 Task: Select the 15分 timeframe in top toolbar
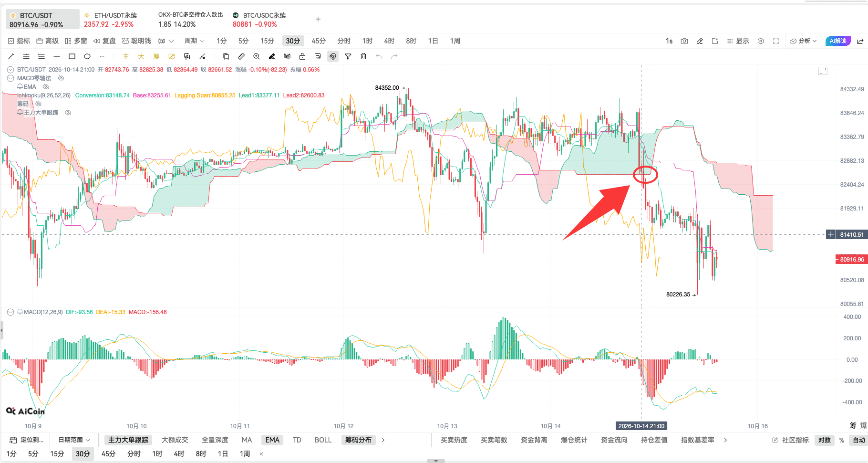coord(267,41)
